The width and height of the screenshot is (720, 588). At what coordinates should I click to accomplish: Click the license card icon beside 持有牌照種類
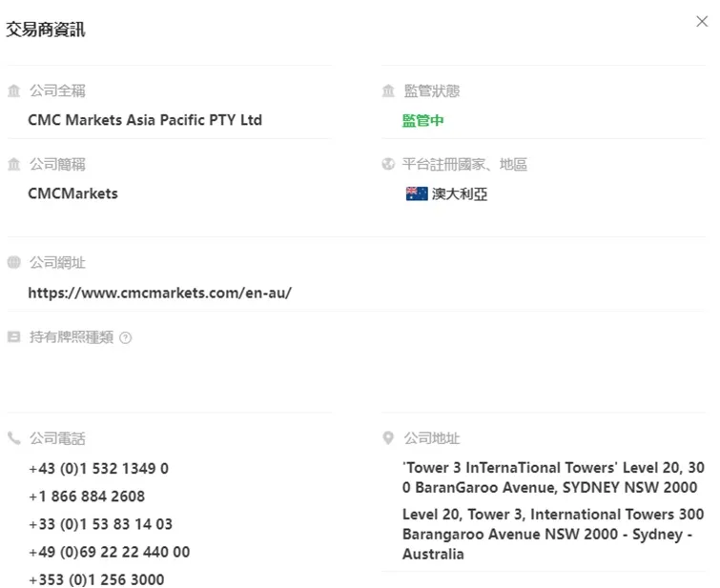[x=13, y=337]
